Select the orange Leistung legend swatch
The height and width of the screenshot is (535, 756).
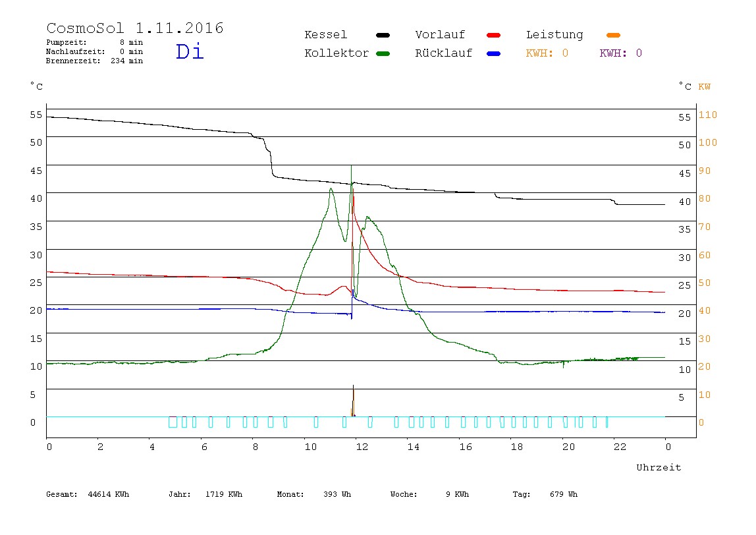[613, 35]
